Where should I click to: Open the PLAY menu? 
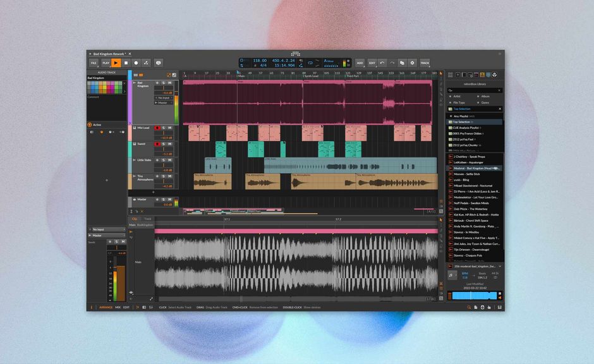pyautogui.click(x=106, y=63)
